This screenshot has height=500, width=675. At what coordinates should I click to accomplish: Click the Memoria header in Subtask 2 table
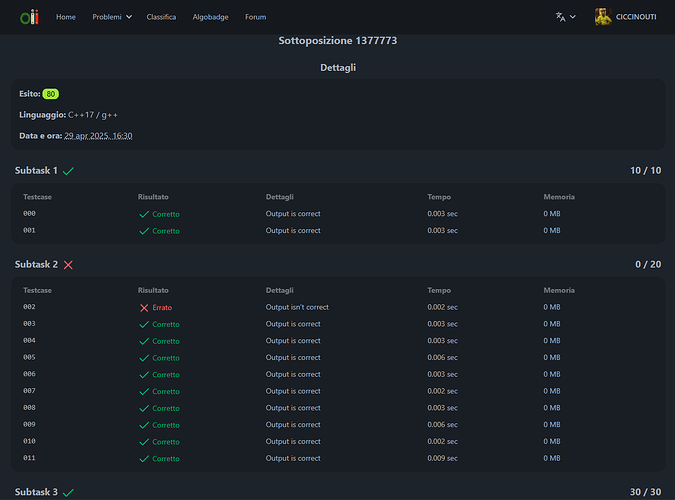pos(559,290)
